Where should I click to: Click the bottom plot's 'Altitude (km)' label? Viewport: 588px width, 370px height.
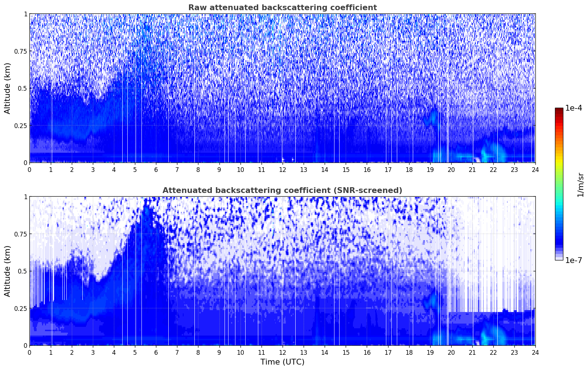coord(8,271)
